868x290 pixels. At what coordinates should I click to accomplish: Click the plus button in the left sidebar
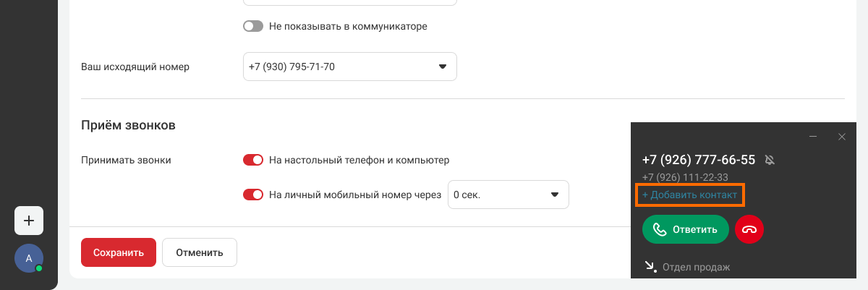(x=29, y=221)
